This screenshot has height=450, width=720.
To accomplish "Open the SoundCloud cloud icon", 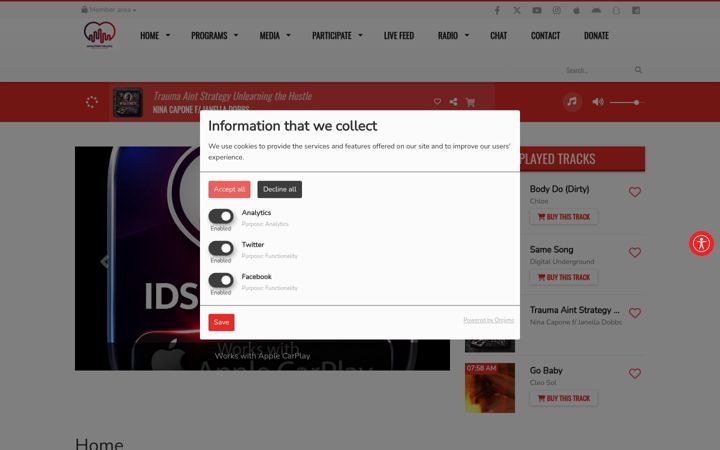I will point(596,10).
